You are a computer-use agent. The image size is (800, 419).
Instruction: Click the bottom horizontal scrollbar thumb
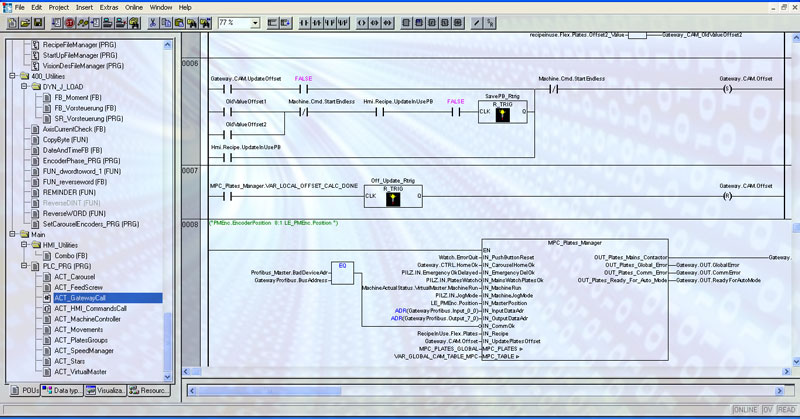pos(269,391)
